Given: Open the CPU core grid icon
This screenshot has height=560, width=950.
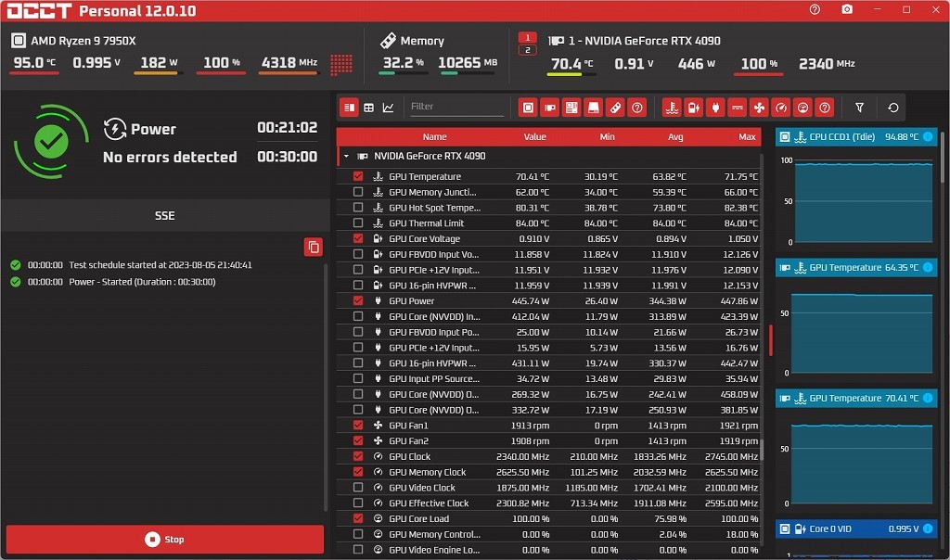Looking at the screenshot, I should 341,64.
